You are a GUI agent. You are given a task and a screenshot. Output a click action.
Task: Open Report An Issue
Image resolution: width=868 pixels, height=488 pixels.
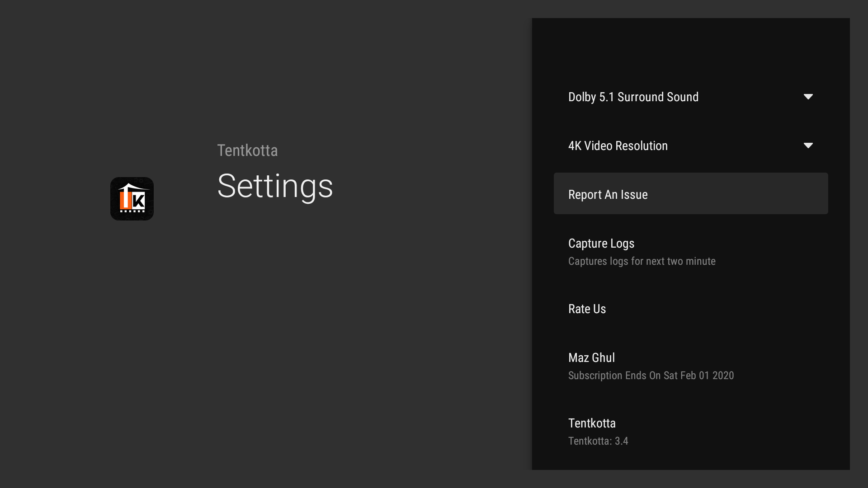tap(608, 195)
